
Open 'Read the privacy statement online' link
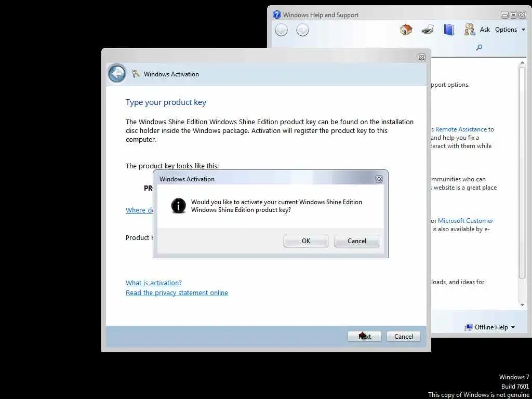[177, 292]
